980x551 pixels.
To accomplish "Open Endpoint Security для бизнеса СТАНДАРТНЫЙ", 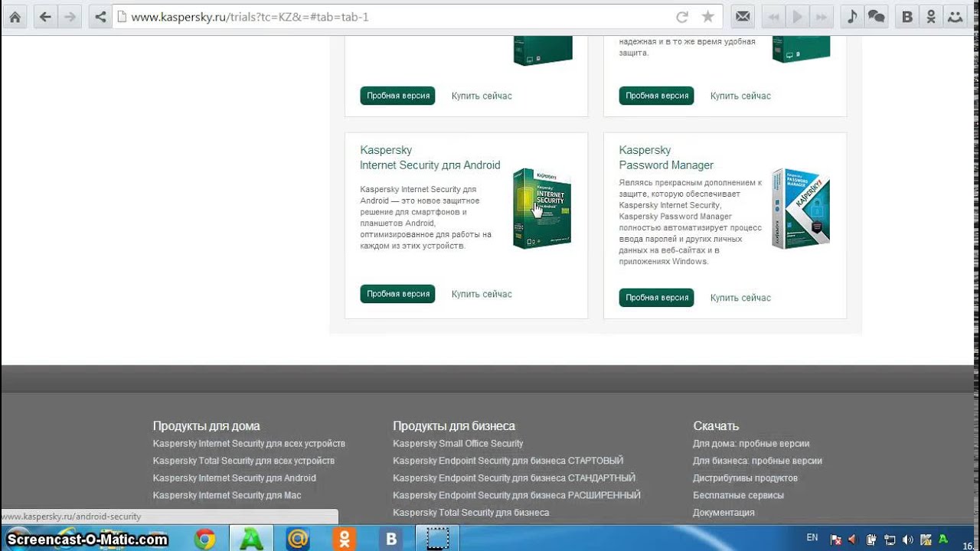I will click(514, 478).
